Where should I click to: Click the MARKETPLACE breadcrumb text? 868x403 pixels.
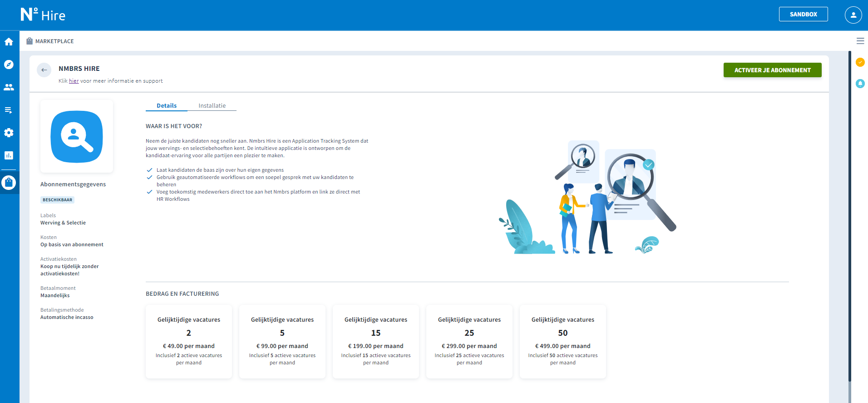click(54, 41)
